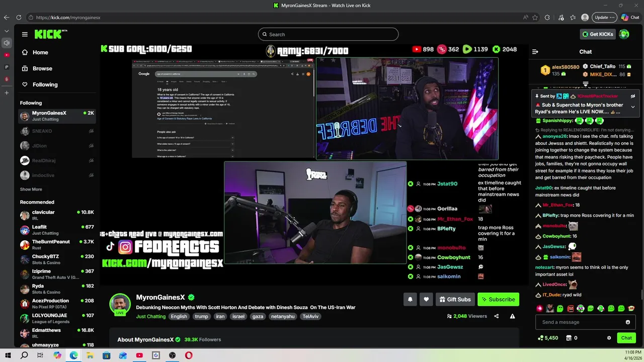
Task: Click the TelAviv tag
Action: [310, 317]
